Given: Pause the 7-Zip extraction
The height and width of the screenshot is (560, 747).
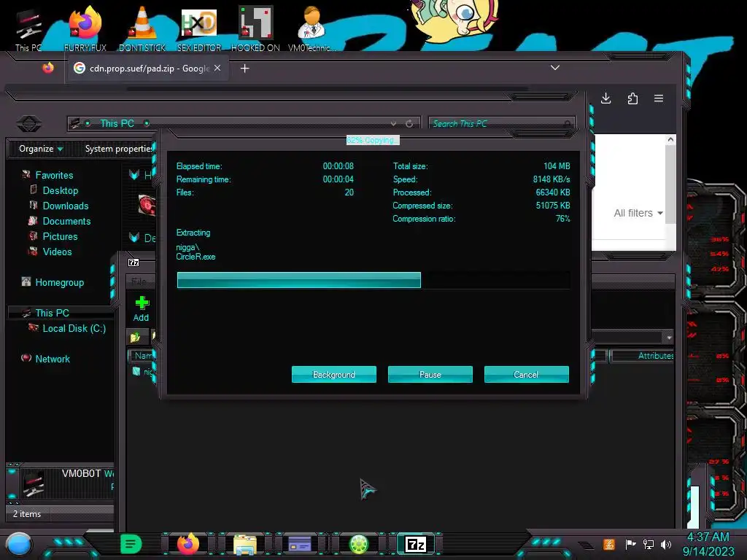Looking at the screenshot, I should pos(430,374).
